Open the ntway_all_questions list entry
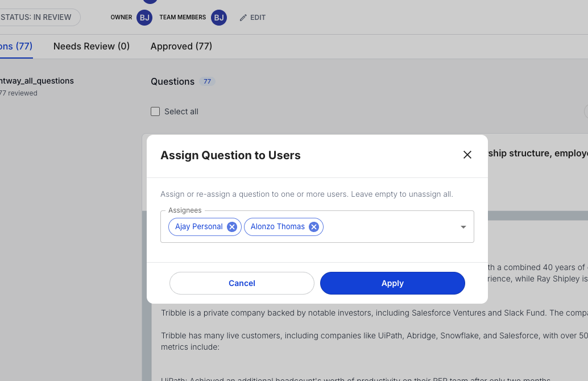This screenshot has height=381, width=588. (x=36, y=81)
